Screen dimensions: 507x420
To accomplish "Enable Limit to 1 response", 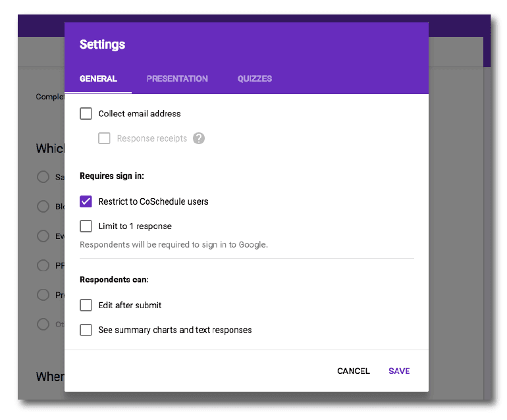I will pos(86,226).
